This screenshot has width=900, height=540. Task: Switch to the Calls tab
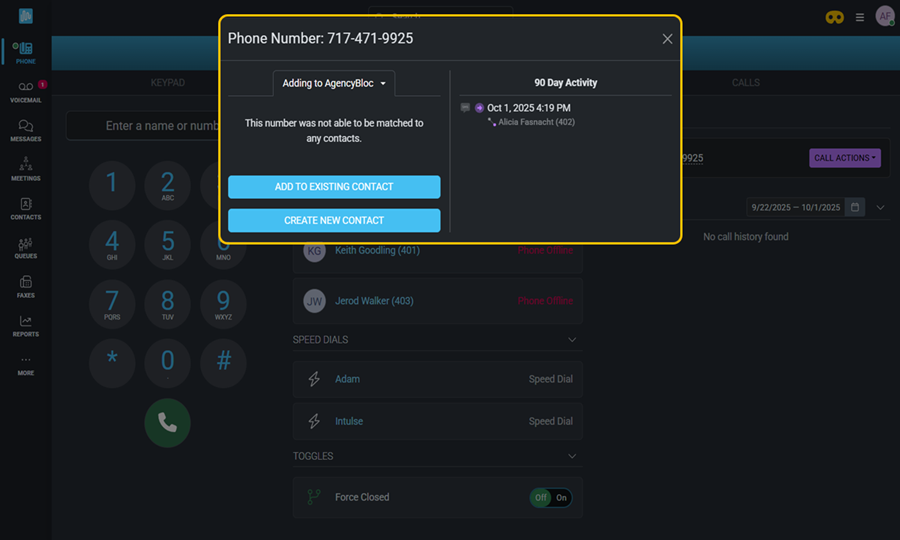(745, 83)
